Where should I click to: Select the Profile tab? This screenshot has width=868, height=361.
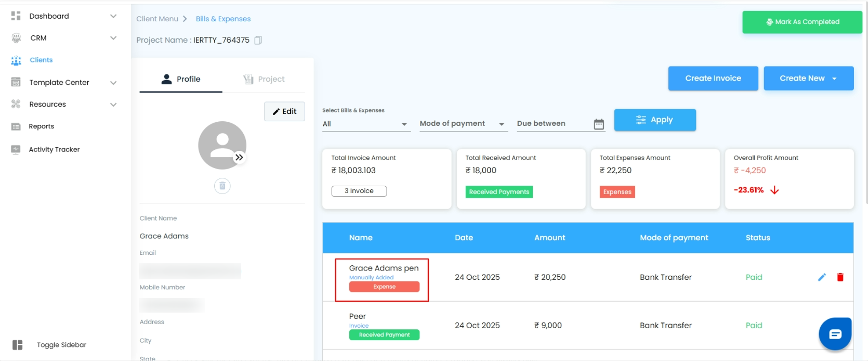pyautogui.click(x=181, y=79)
